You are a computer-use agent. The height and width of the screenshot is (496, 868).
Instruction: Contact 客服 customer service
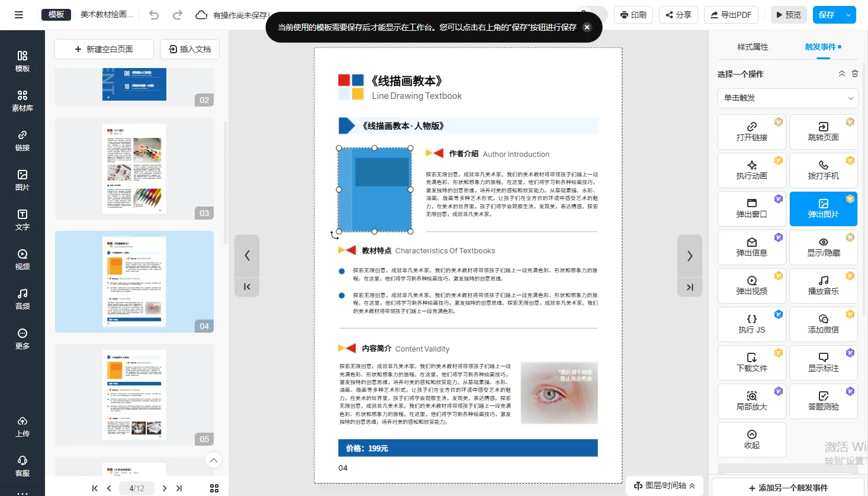[x=22, y=466]
